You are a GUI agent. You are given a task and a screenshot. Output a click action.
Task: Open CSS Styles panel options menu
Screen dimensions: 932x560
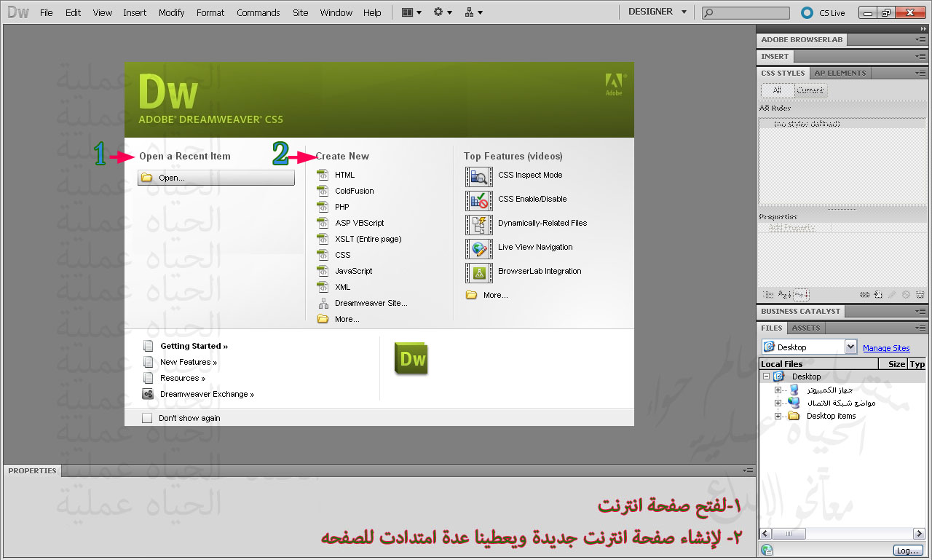tap(921, 73)
